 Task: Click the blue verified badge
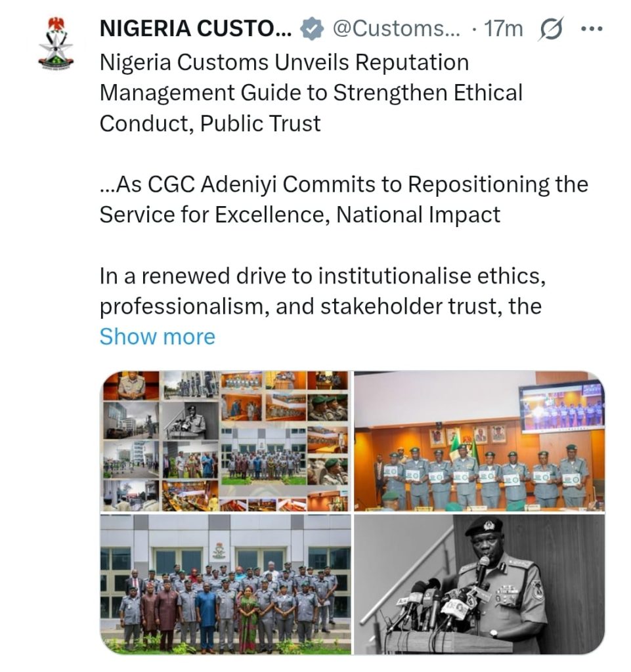coord(312,29)
